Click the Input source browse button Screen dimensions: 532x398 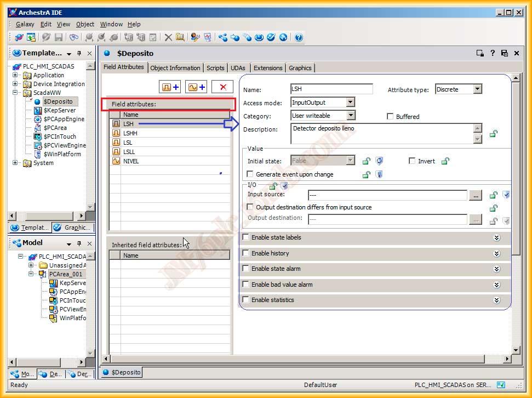point(476,195)
